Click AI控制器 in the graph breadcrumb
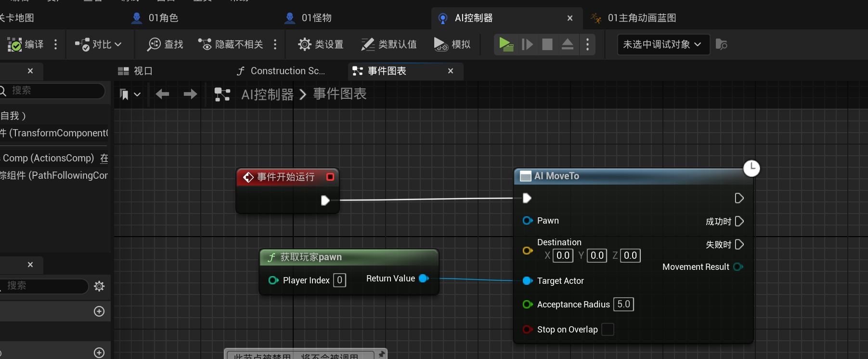Screen dimensions: 868x359 pos(267,94)
